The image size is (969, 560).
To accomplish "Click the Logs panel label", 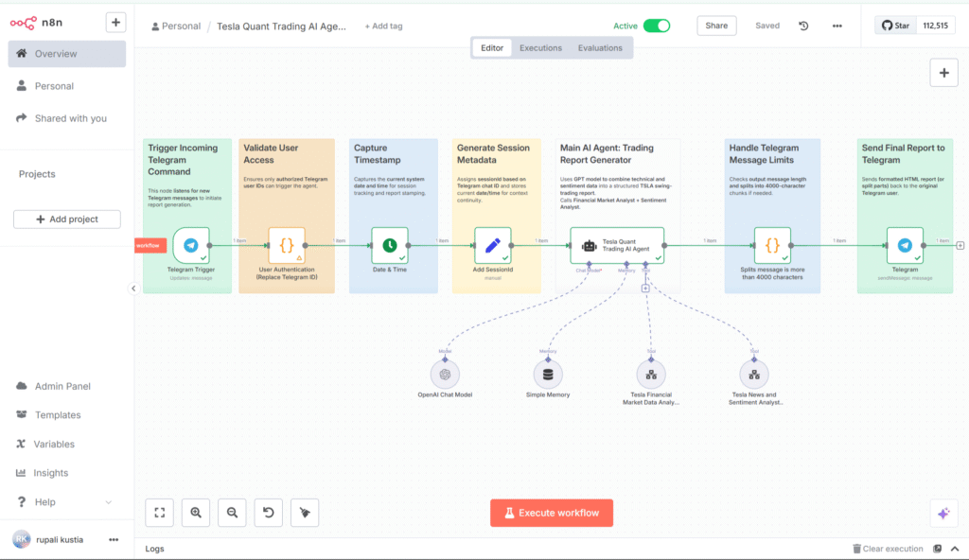I will click(x=154, y=549).
